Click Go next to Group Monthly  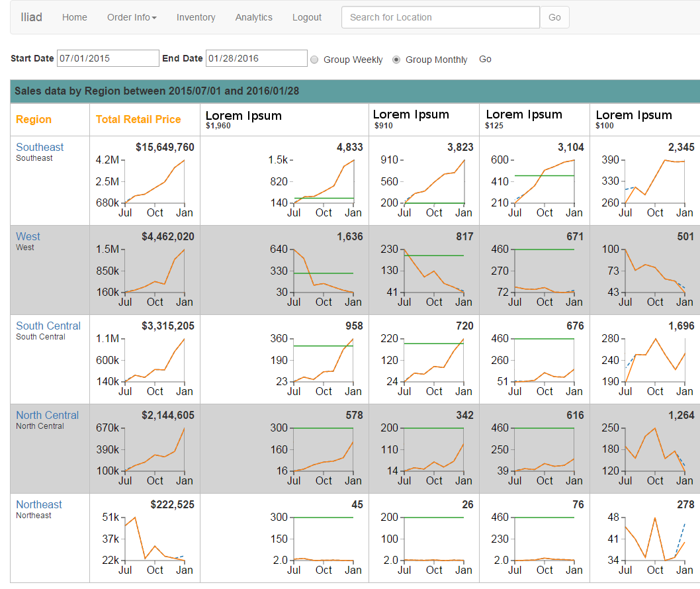485,60
